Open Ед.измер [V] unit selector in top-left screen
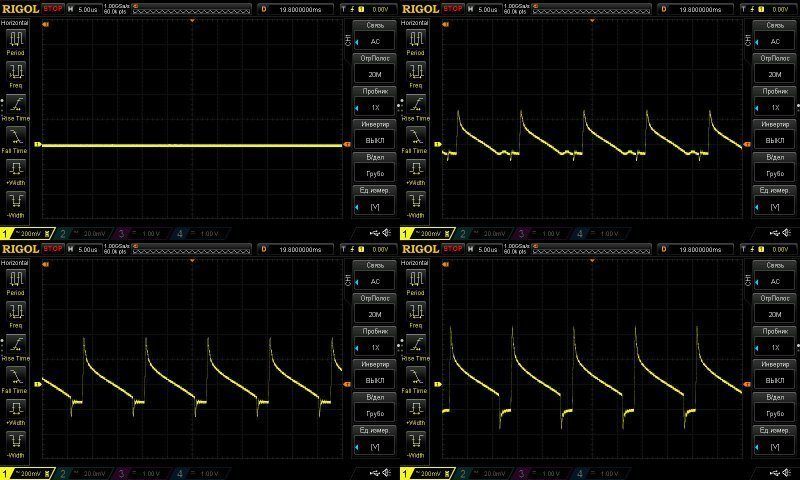The width and height of the screenshot is (800, 480). tap(375, 200)
